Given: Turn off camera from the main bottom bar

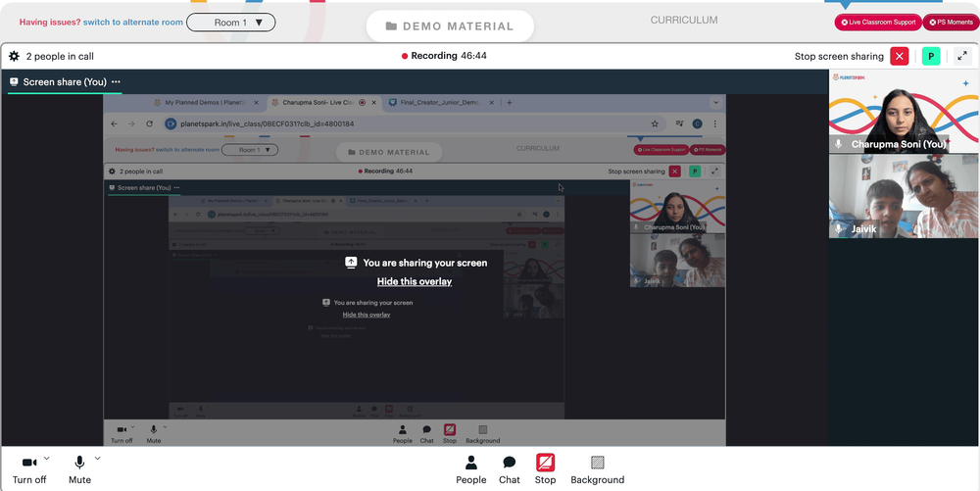Looking at the screenshot, I should (29, 469).
